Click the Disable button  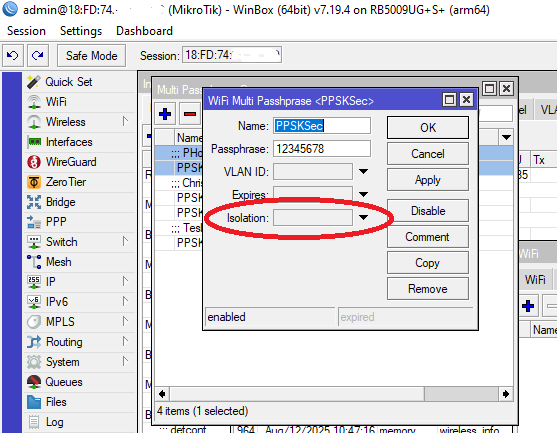point(428,211)
